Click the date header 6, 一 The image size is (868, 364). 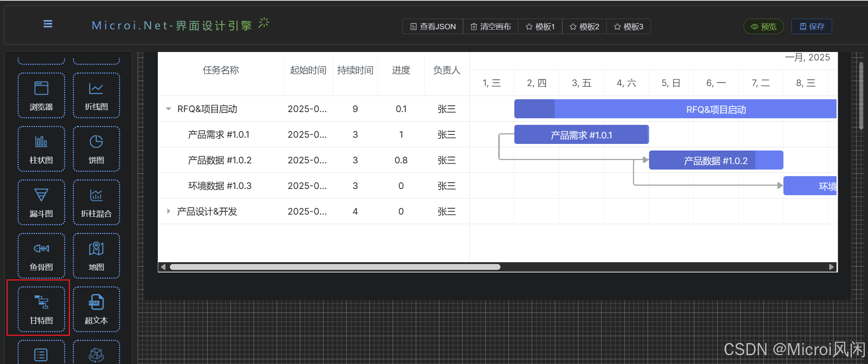[716, 83]
